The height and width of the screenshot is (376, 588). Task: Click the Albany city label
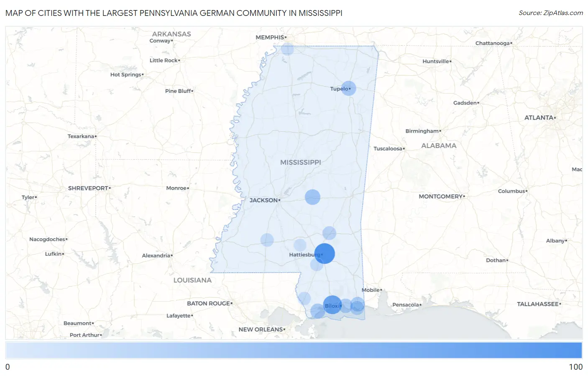[555, 241]
